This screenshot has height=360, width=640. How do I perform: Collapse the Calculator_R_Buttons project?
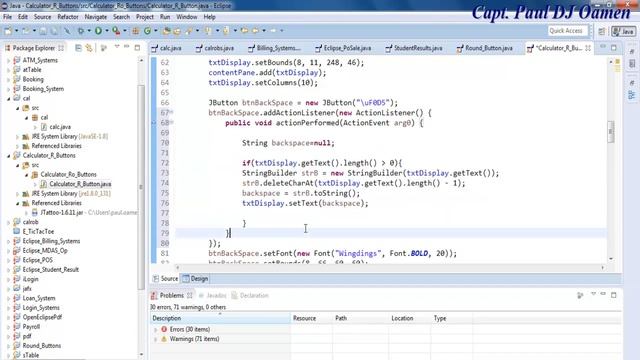(x=9, y=156)
